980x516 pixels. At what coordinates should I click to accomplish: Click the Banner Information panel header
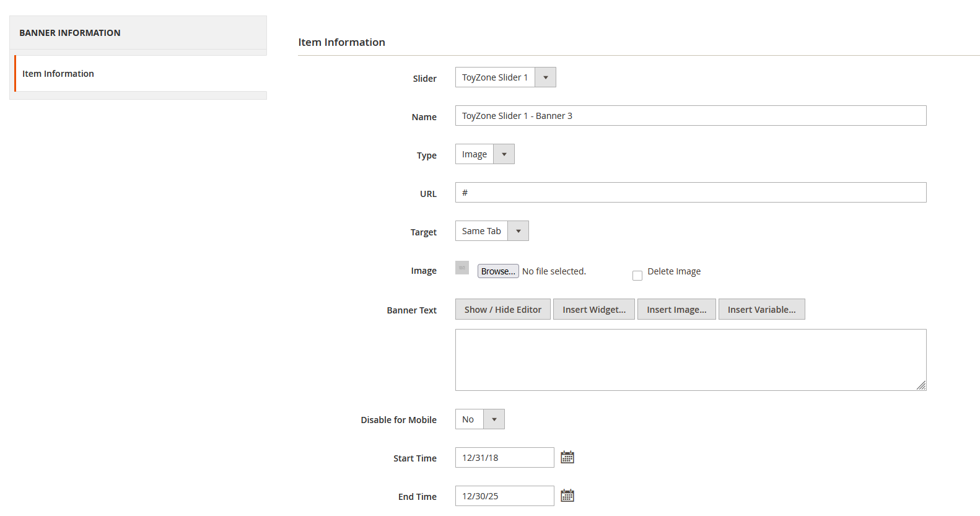click(x=70, y=33)
